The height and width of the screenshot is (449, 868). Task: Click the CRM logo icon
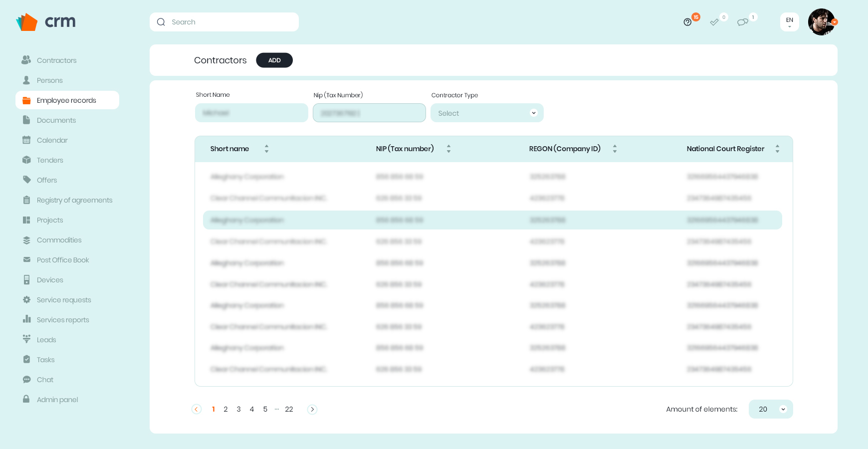click(27, 22)
